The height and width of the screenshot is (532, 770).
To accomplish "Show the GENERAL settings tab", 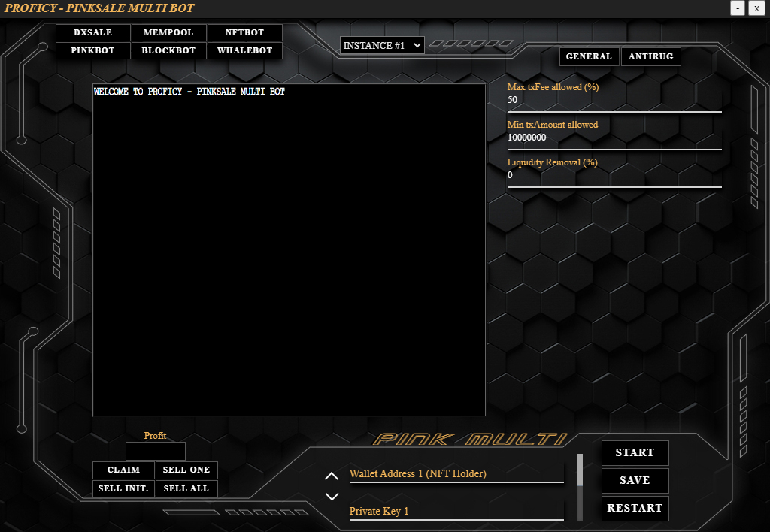I will [x=589, y=56].
